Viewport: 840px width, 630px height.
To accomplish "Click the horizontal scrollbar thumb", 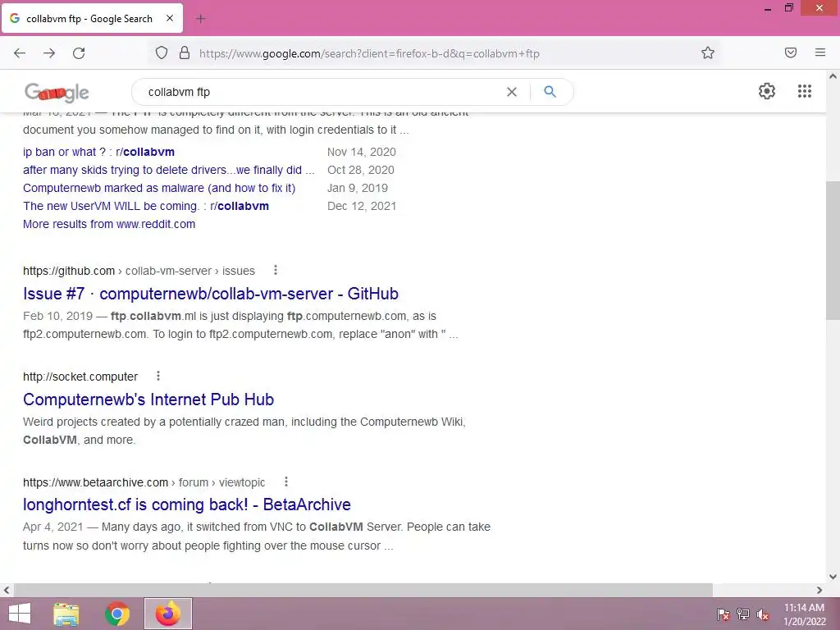I will point(363,590).
